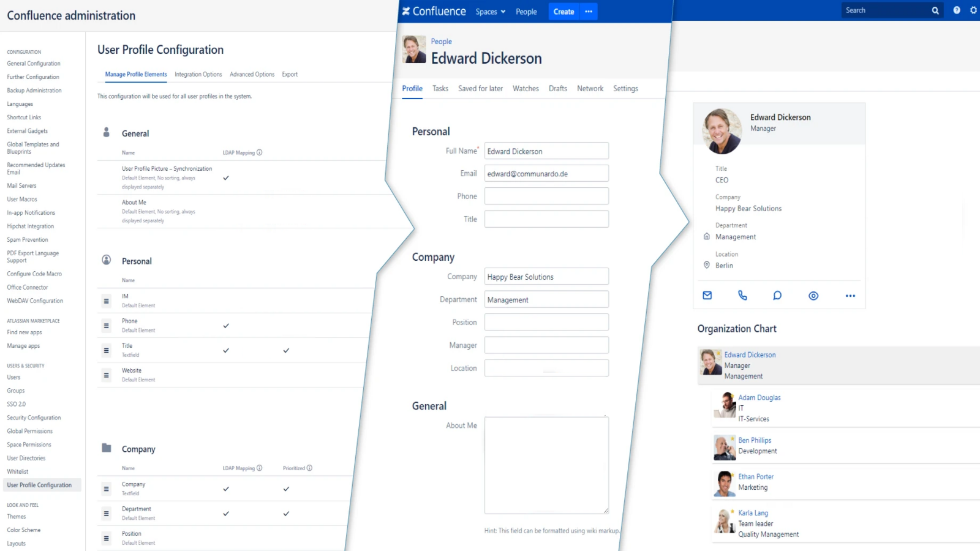Click the email envelope icon on profile card

[x=707, y=296]
